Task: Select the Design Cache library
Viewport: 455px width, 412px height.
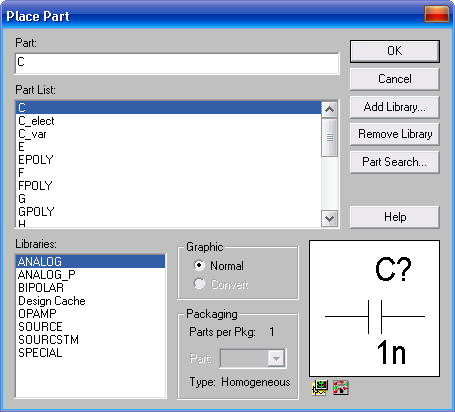Action: pyautogui.click(x=91, y=301)
